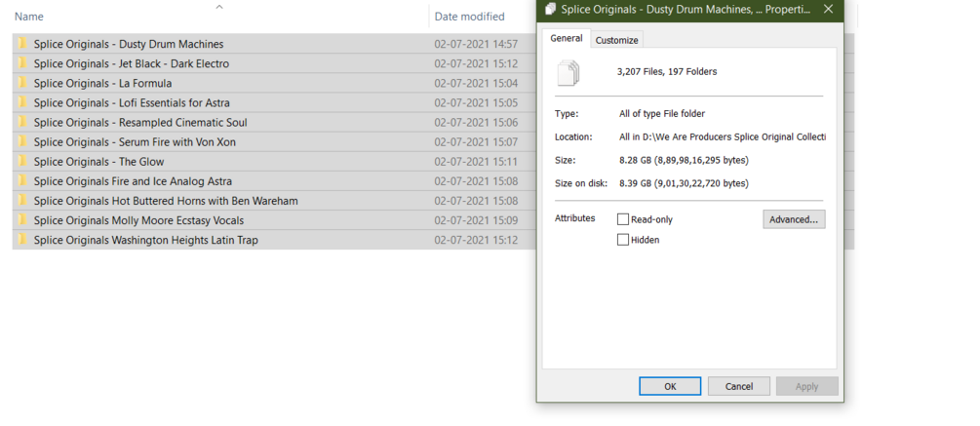Click date 02-07-2021 14:57 cell
Screen dimensions: 980x426
[x=476, y=44]
